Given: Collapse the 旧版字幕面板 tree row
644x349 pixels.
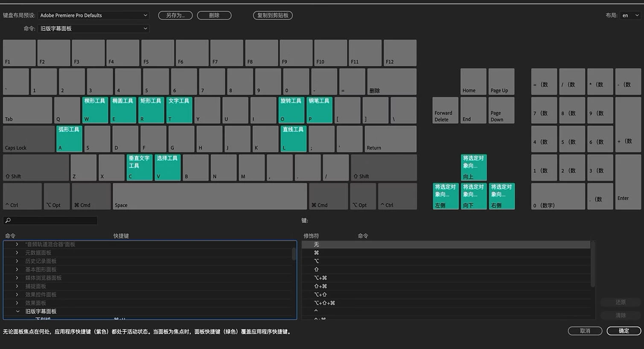Looking at the screenshot, I should click(x=17, y=311).
